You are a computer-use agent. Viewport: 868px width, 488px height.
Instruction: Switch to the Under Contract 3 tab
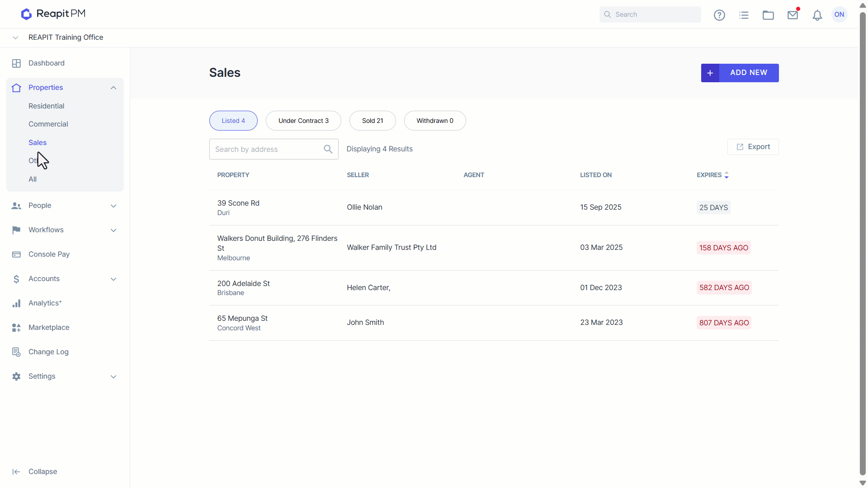(x=303, y=121)
